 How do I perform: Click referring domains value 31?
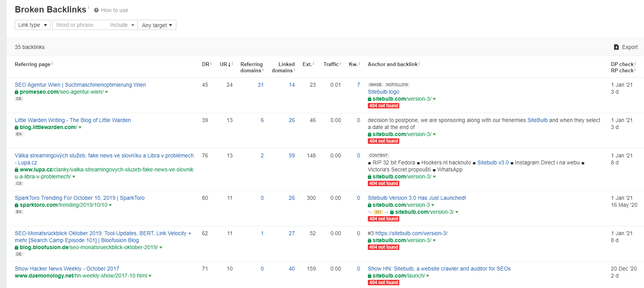point(261,85)
